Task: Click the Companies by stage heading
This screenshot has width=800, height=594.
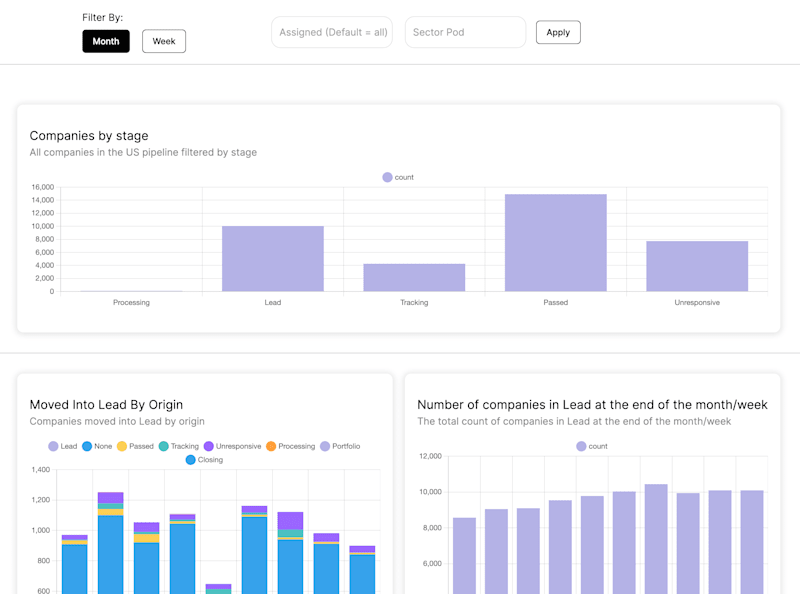Action: tap(89, 136)
